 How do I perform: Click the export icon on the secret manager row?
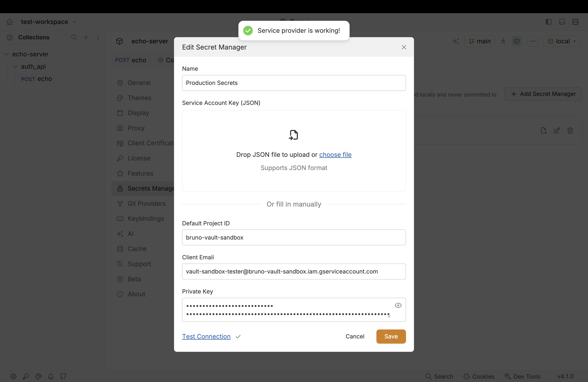tap(544, 130)
